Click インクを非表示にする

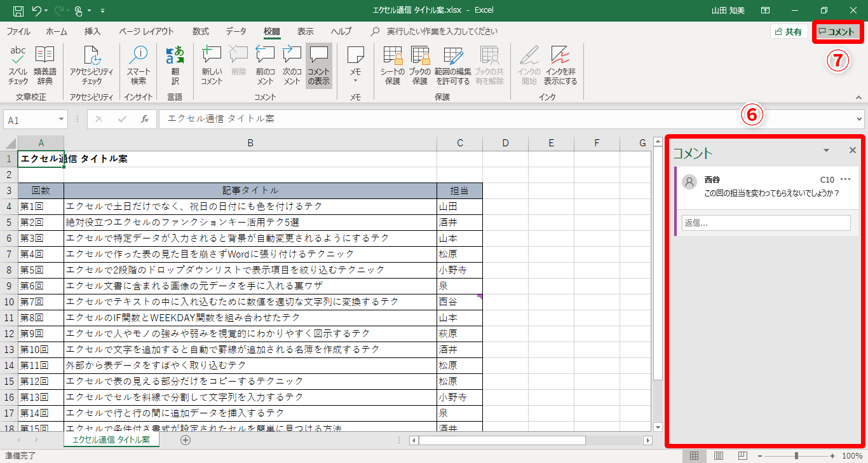[x=560, y=66]
